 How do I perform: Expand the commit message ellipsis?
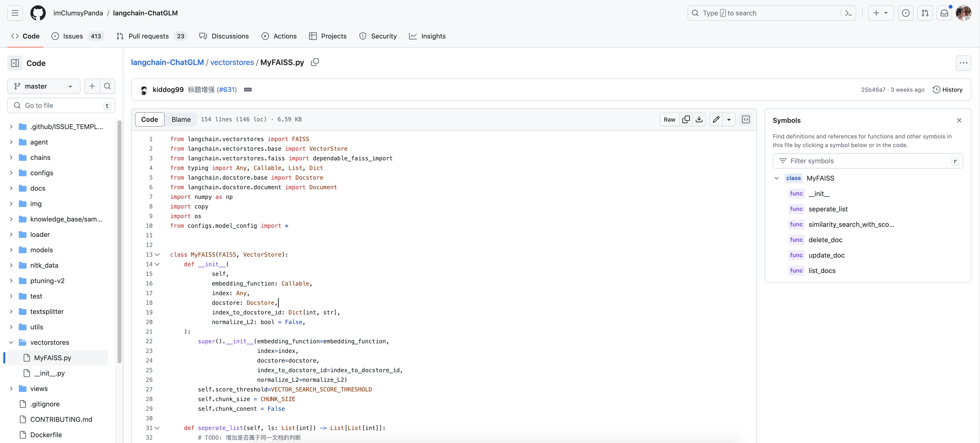coord(248,90)
